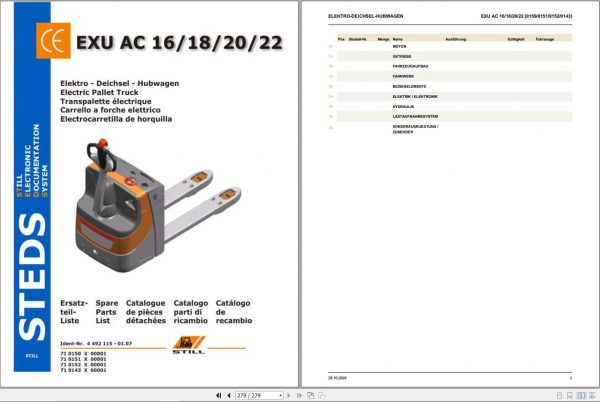Viewport: 600px width, 402px height.
Task: Click the Fahrzeuge column header
Action: [x=545, y=39]
